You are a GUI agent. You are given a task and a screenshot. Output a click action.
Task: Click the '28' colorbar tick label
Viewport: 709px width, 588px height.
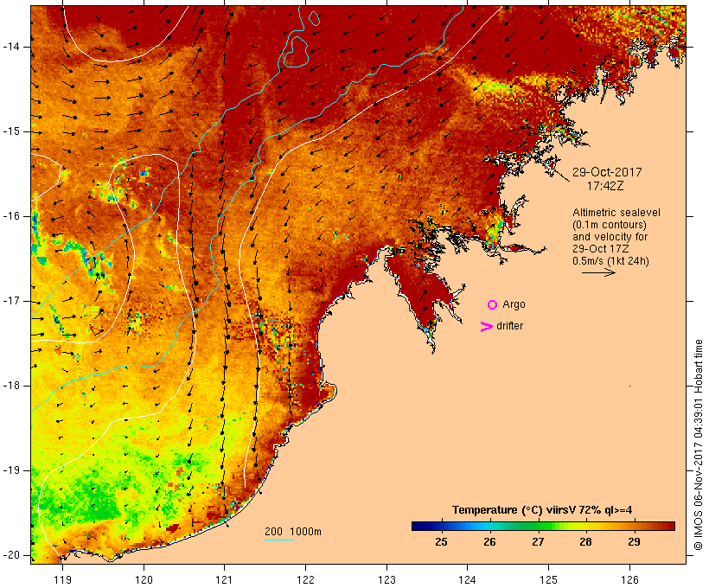pyautogui.click(x=585, y=542)
